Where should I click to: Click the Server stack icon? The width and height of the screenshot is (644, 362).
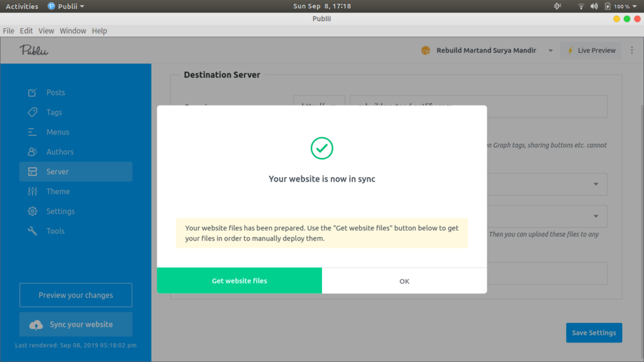pos(32,172)
